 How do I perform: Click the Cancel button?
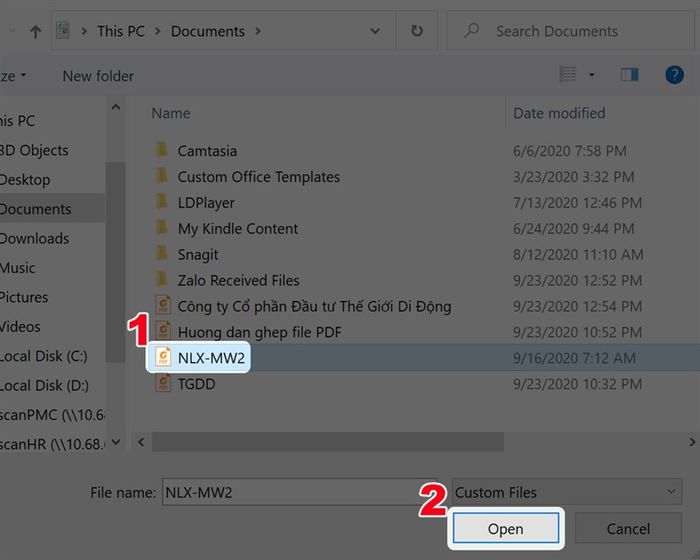click(x=628, y=528)
